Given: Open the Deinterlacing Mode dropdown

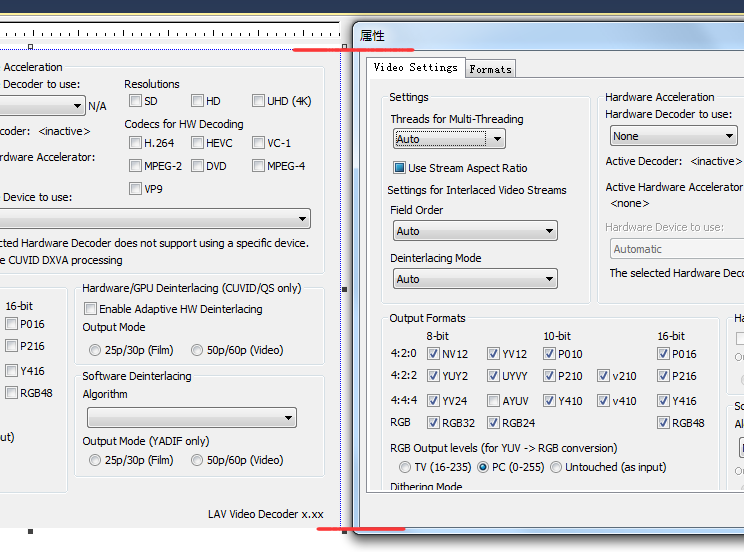Looking at the screenshot, I should pos(475,279).
